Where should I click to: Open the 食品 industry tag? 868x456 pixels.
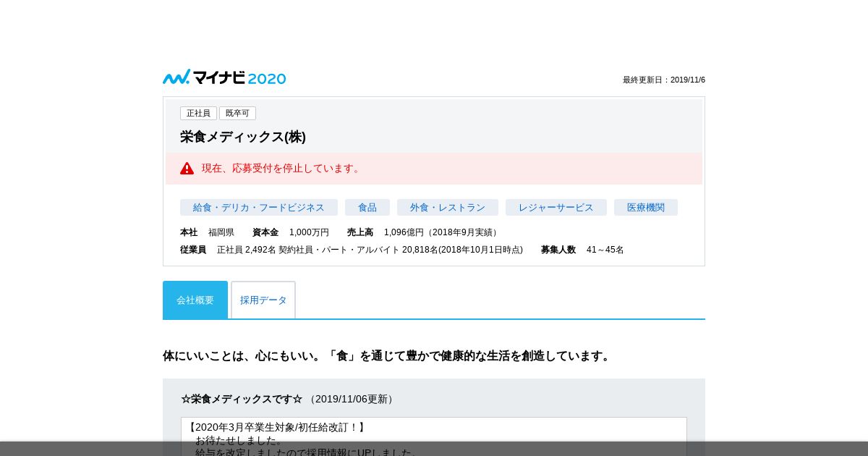point(367,208)
